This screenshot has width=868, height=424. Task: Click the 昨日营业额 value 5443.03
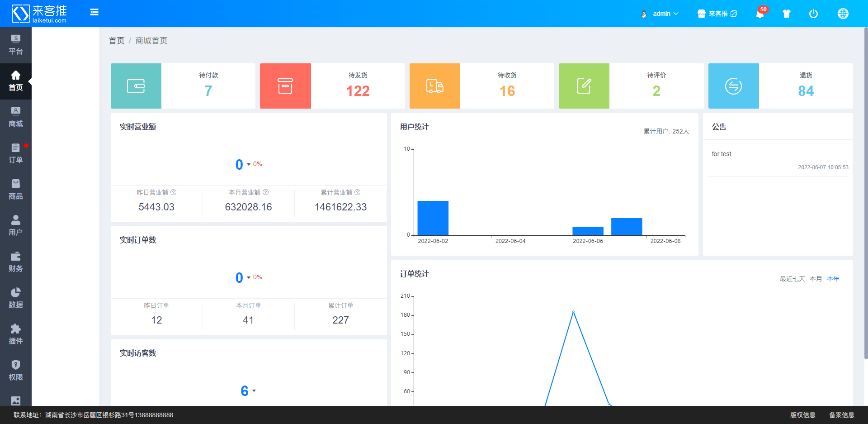[x=156, y=207]
